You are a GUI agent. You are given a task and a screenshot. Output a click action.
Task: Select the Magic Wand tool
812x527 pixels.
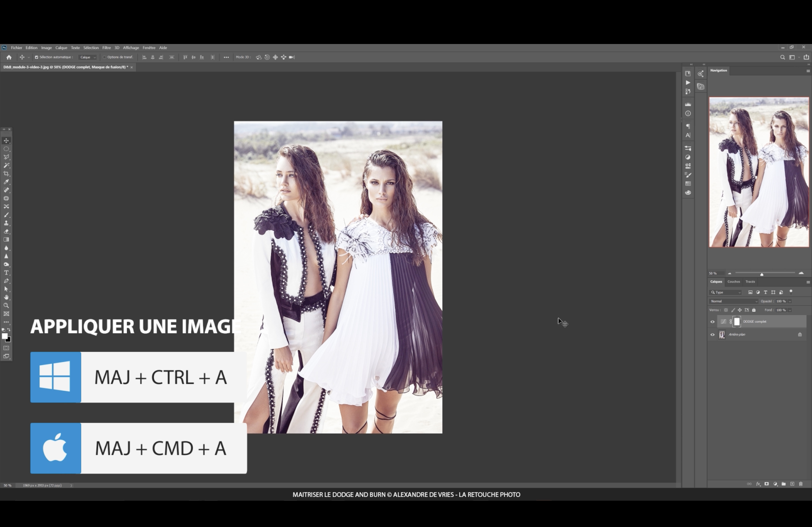6,165
